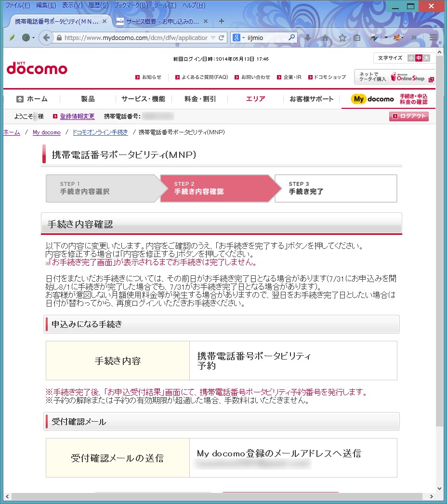This screenshot has width=447, height=504.
Task: Open the Google search engine selector
Action: point(238,38)
